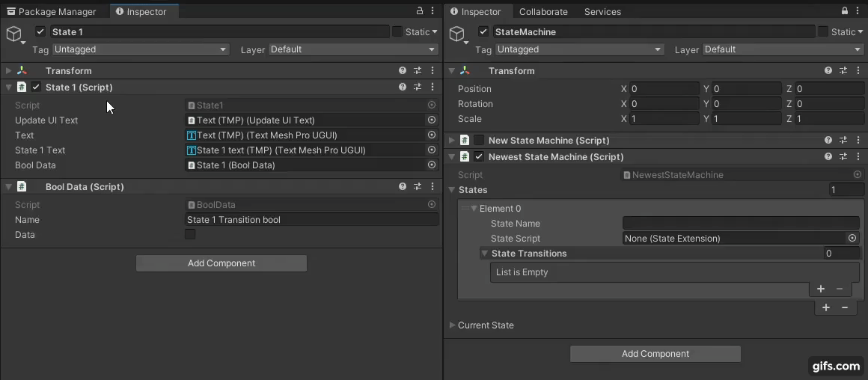Click object picker beside Update UI Text field
The width and height of the screenshot is (868, 380).
tap(432, 120)
